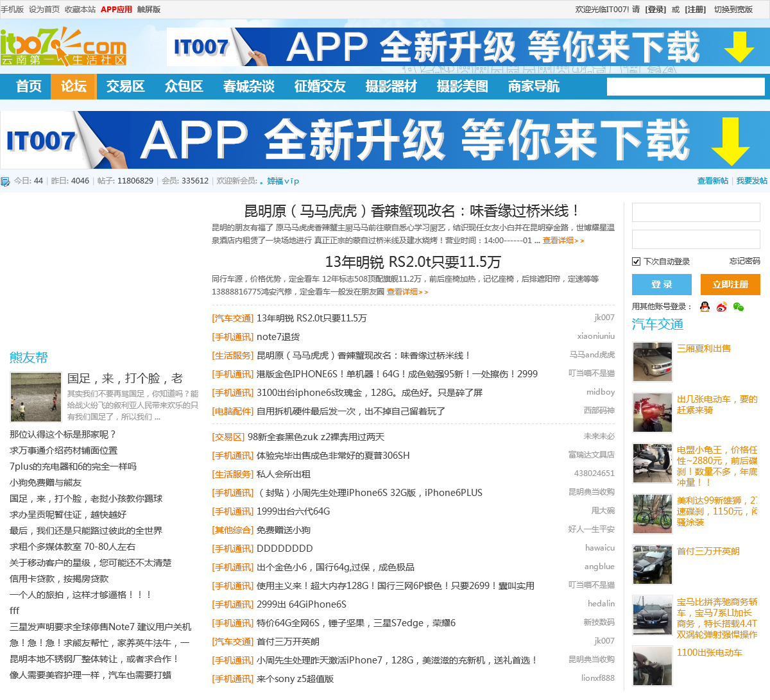Click [其他综合] tag before 免费赠送小狗
Viewport: 770px width, 700px height.
coord(233,530)
